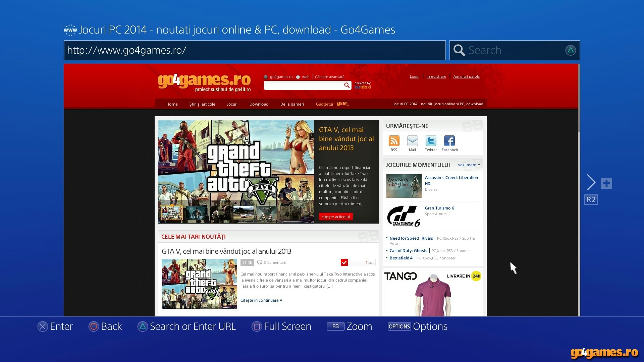Viewport: 644px width, 362px height.
Task: Click the Full Screen square hint
Action: click(281, 326)
